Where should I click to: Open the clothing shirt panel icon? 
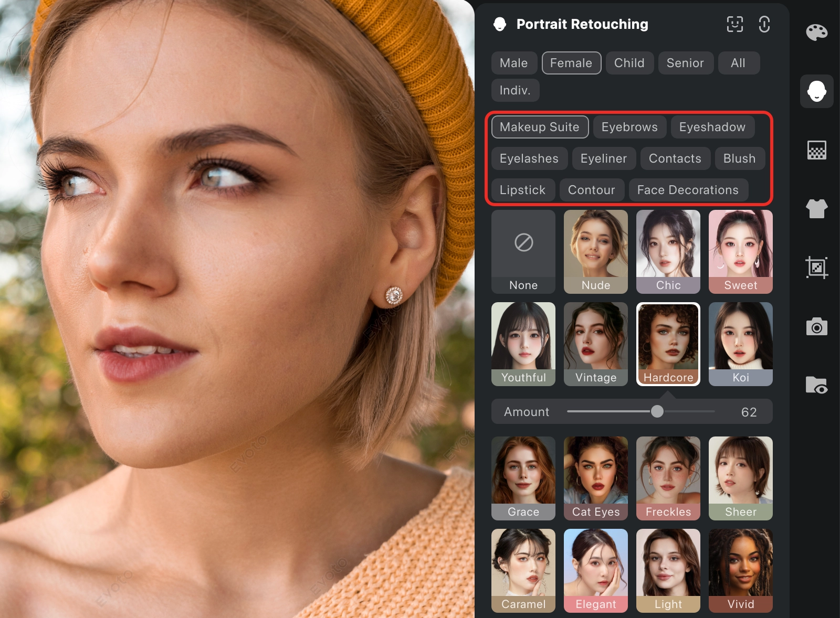[x=816, y=209]
